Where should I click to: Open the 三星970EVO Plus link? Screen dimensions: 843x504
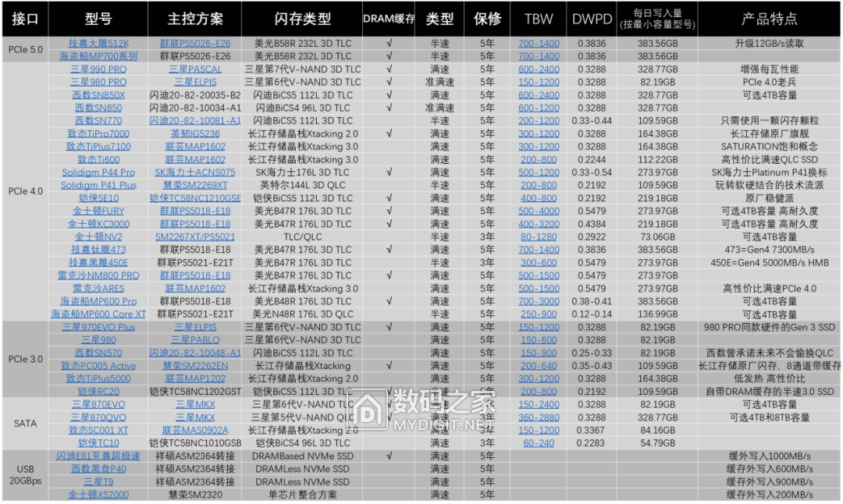click(x=98, y=327)
